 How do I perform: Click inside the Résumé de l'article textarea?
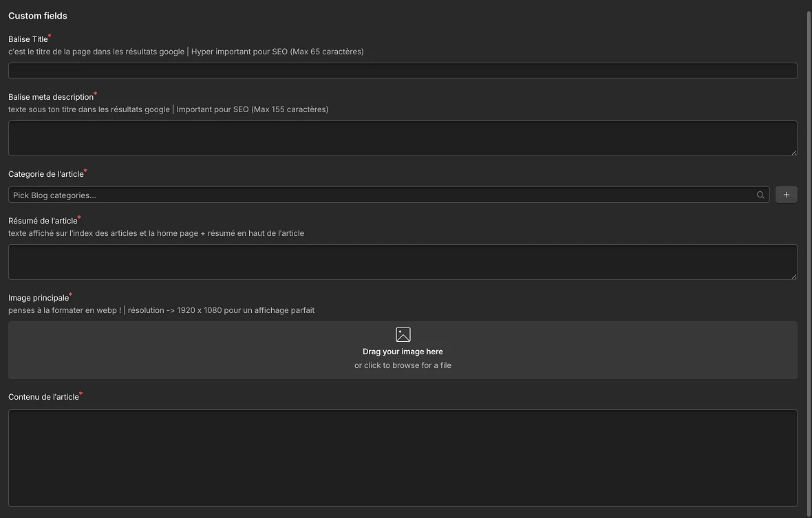(x=403, y=261)
